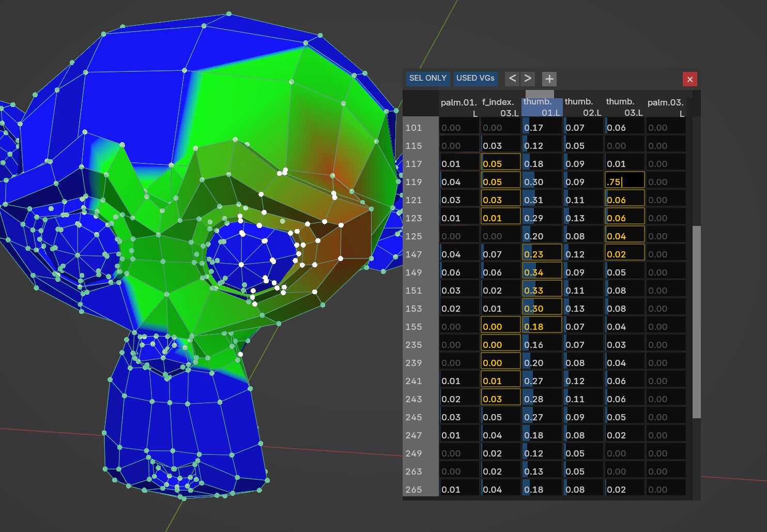767x532 pixels.
Task: Close the vertex weight table panel
Action: (x=689, y=79)
